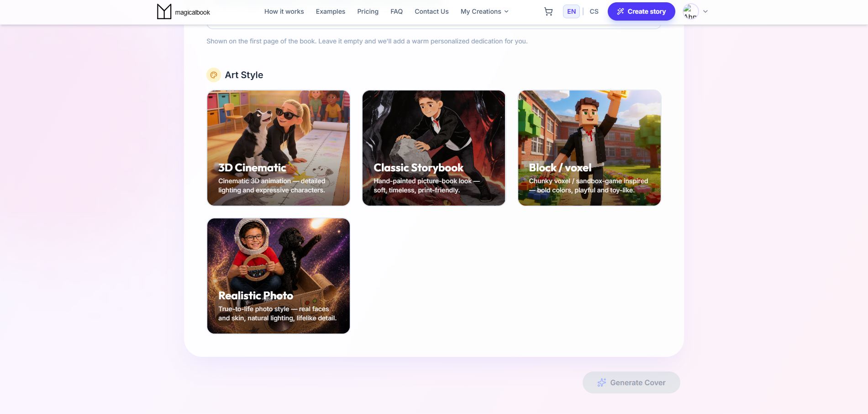Open the Pricing page
Image resolution: width=868 pixels, height=414 pixels.
[x=368, y=11]
